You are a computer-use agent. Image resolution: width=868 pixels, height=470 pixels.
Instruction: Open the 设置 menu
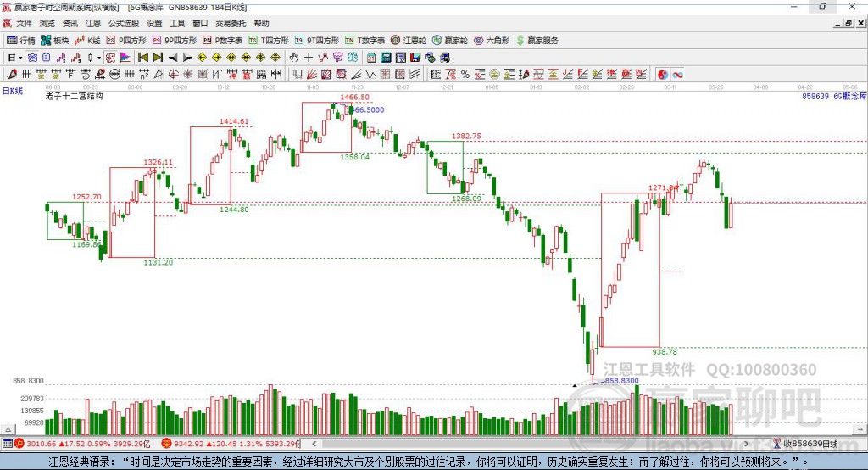pos(154,23)
